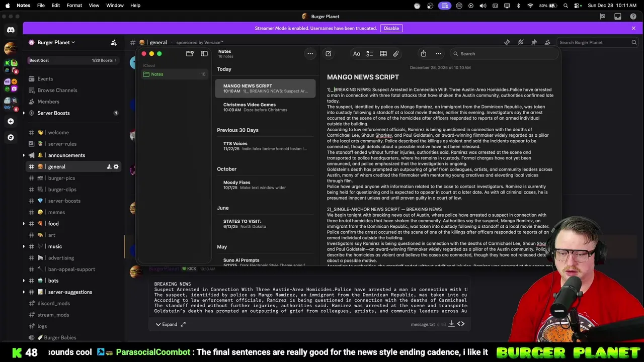
Task: Open the Suno Ai Prompts note
Action: 265,261
